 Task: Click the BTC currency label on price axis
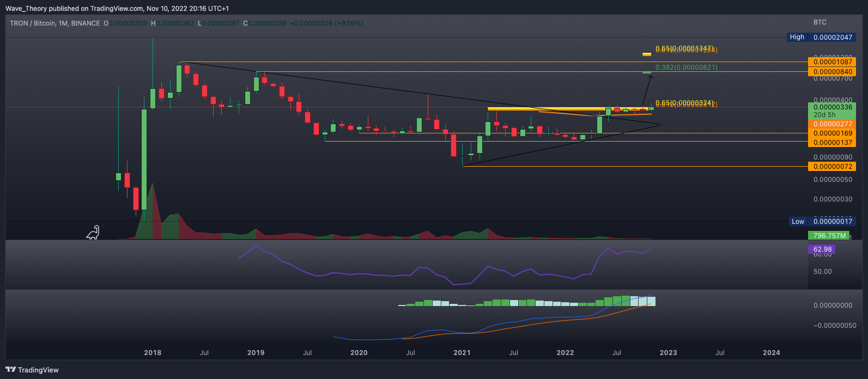[820, 22]
